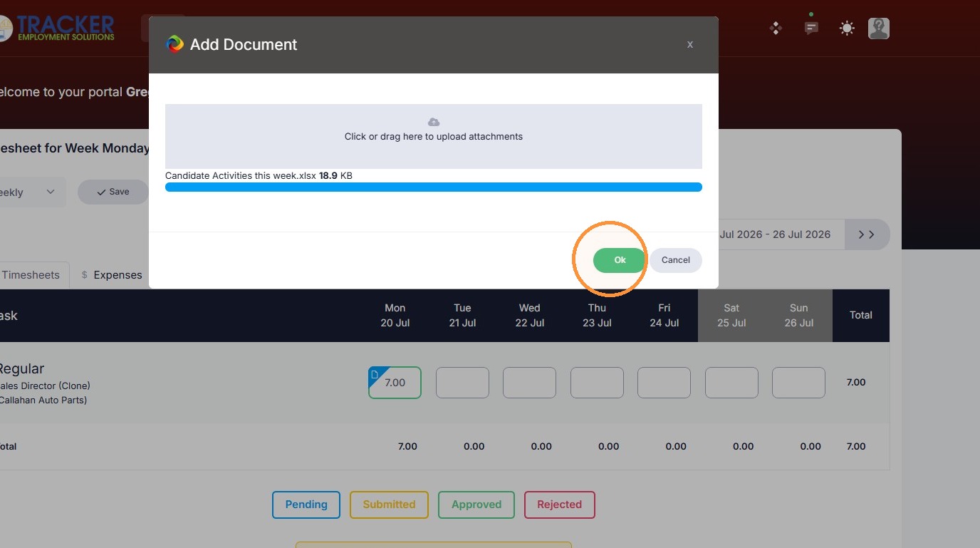Click the Thu 23 Jul column header
980x548 pixels.
point(597,316)
